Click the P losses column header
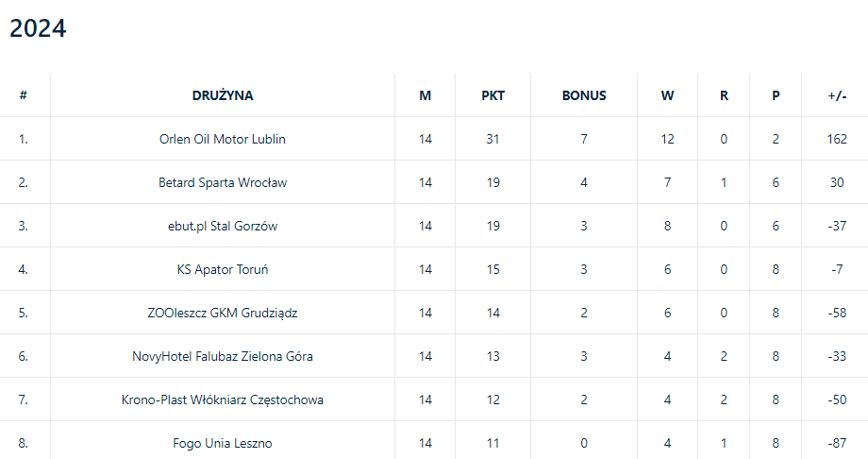This screenshot has width=868, height=459. (x=776, y=95)
